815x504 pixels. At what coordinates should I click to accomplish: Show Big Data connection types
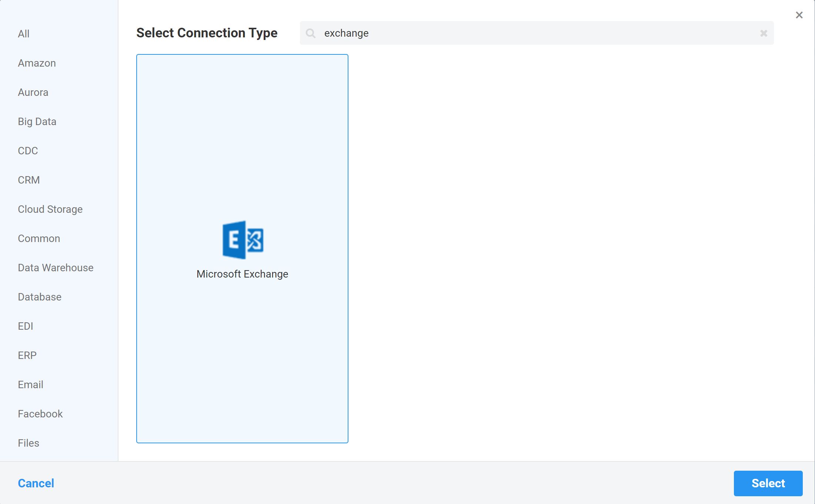37,121
